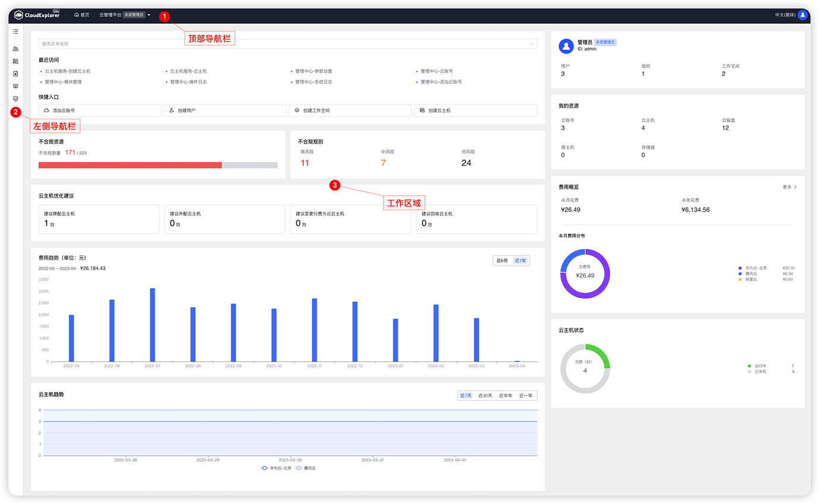Open the security shield sidebar icon

pos(15,98)
